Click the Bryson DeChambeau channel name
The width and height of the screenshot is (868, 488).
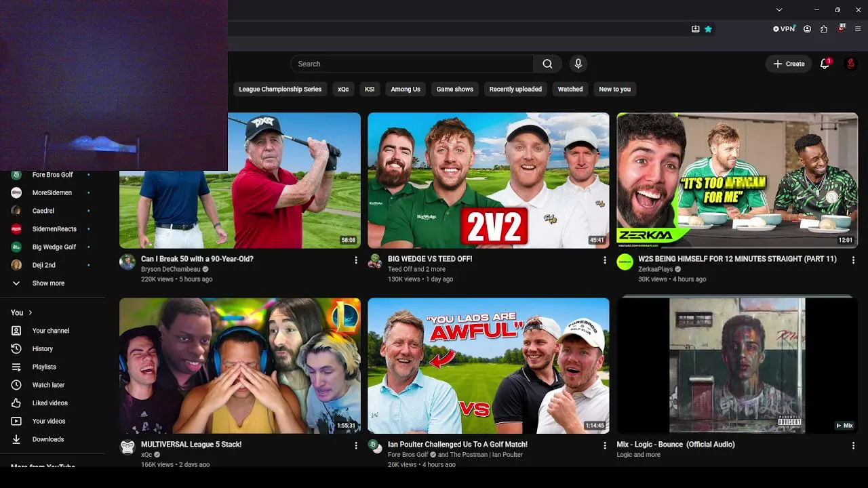(x=171, y=269)
